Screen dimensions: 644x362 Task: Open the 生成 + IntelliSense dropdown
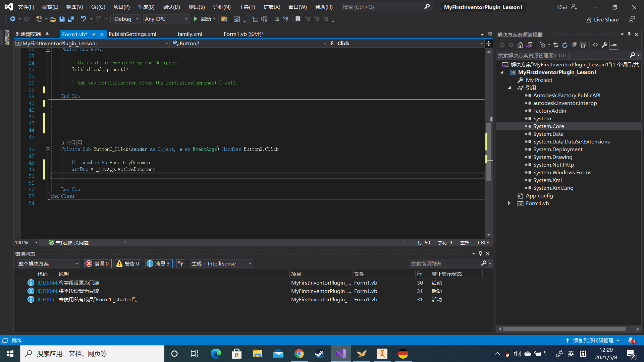coord(221,264)
